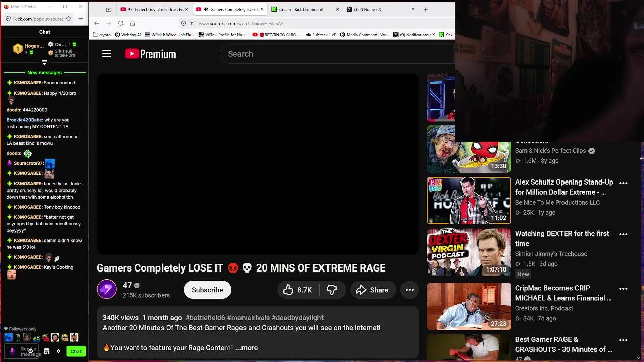Open the emoji picker in chat
The image size is (644, 362).
[31, 351]
